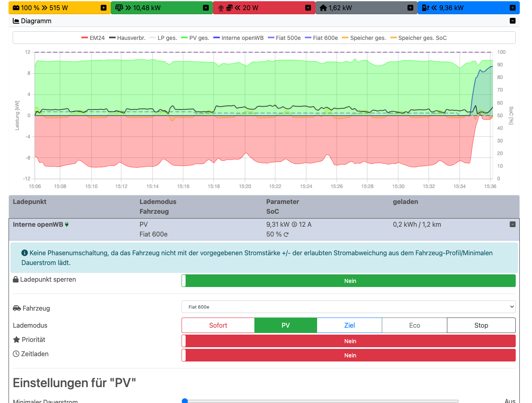Expand the green PV power card
The width and height of the screenshot is (532, 403).
pyautogui.click(x=206, y=8)
